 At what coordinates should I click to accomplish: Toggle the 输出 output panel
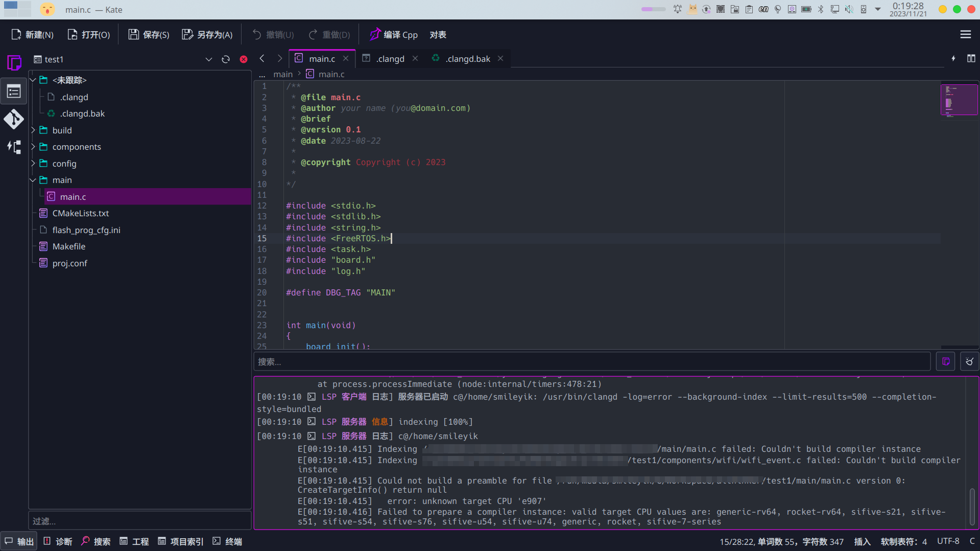(19, 542)
